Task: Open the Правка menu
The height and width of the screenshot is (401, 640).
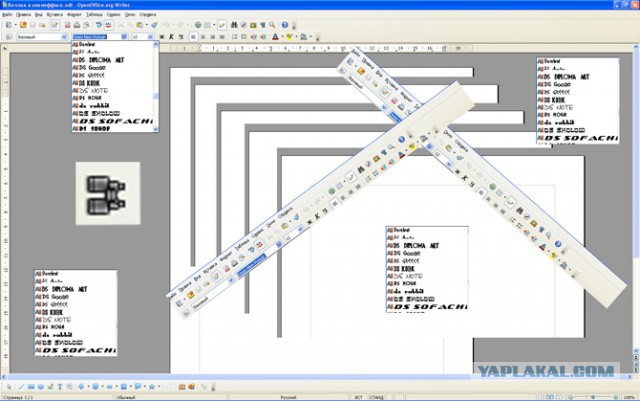Action: [23, 15]
